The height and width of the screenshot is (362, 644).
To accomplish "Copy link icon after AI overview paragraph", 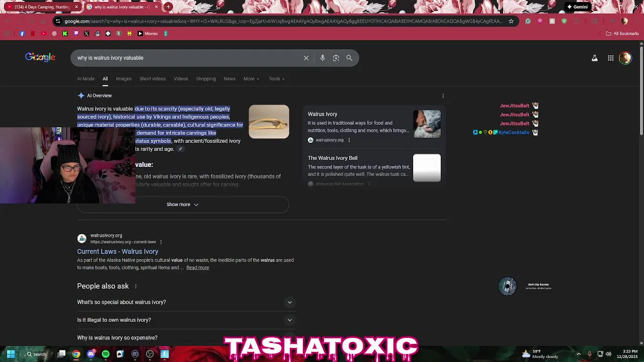I will click(181, 149).
